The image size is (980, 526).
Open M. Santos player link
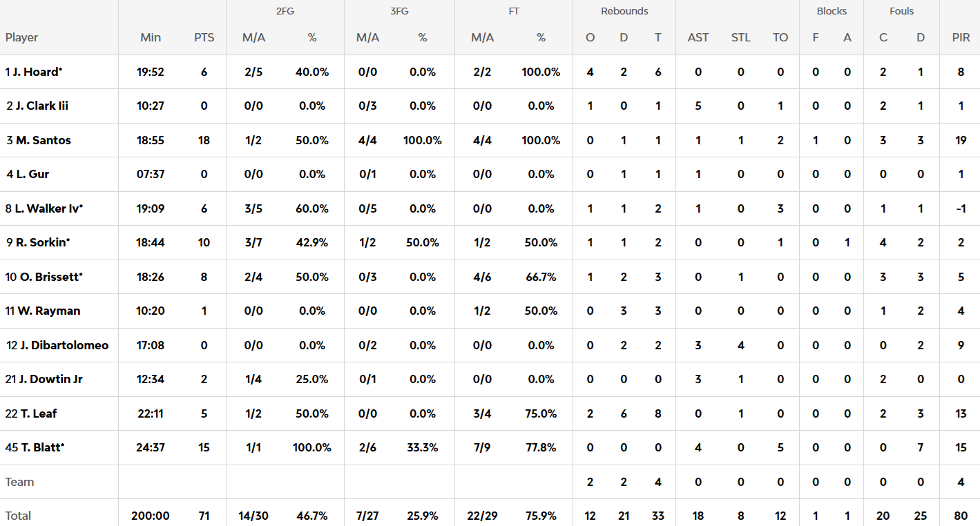(x=43, y=140)
